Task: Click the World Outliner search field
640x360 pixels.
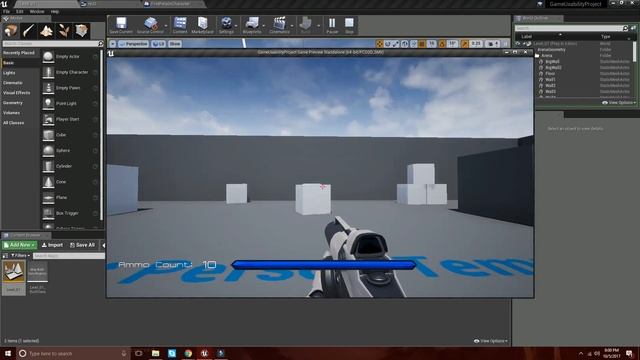Action: 569,28
